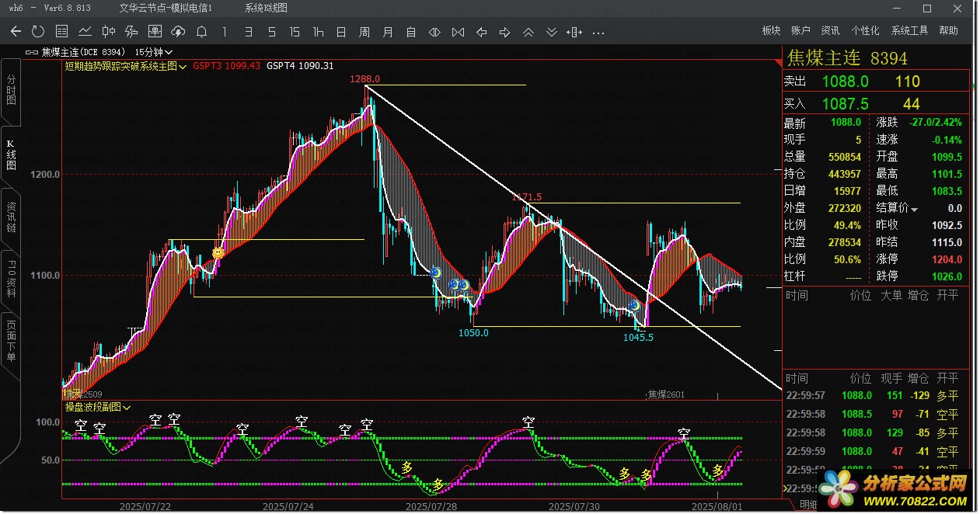Open the 资讯 menu
This screenshot has height=514, width=980.
click(x=830, y=31)
